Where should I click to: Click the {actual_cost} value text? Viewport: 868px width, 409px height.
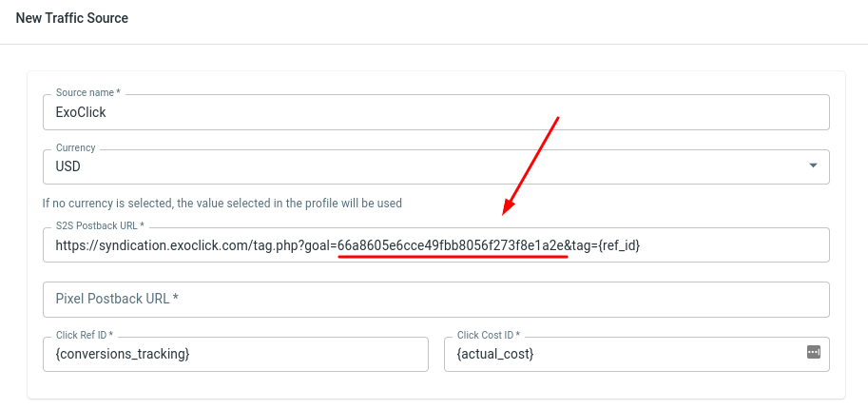coord(495,354)
